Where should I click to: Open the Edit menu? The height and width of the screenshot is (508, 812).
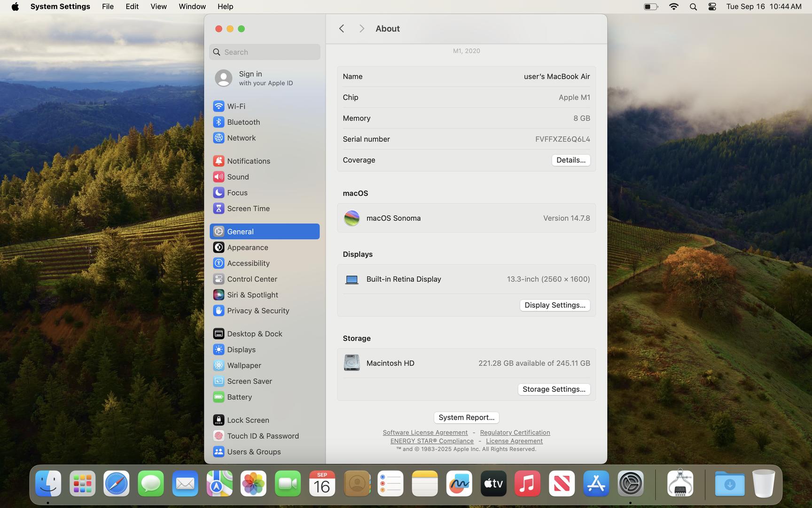(132, 7)
